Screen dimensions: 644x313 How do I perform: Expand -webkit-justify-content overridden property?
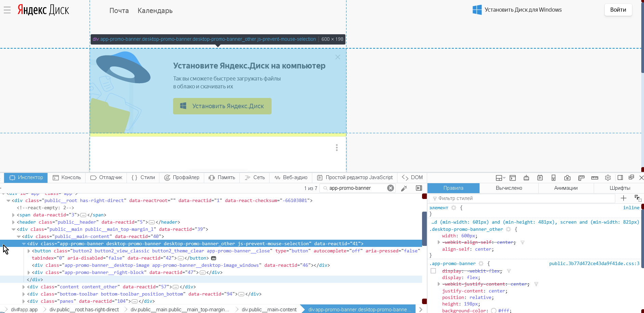[x=439, y=284]
